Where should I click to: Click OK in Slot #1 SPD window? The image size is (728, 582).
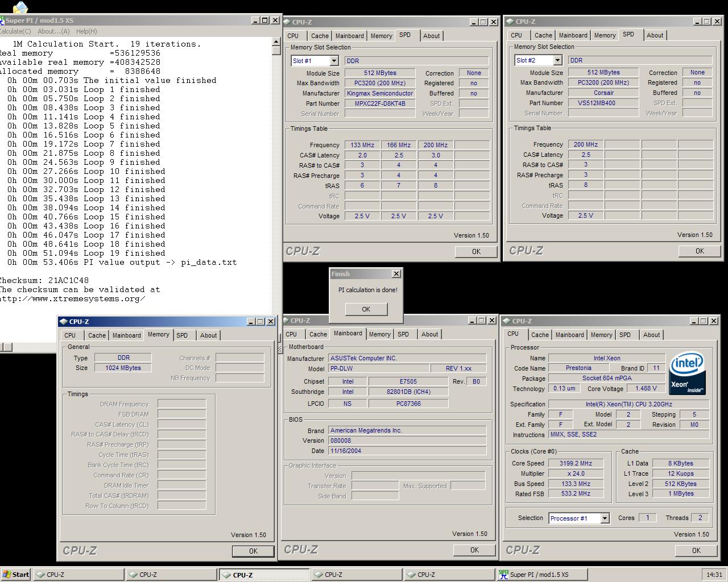(x=476, y=251)
